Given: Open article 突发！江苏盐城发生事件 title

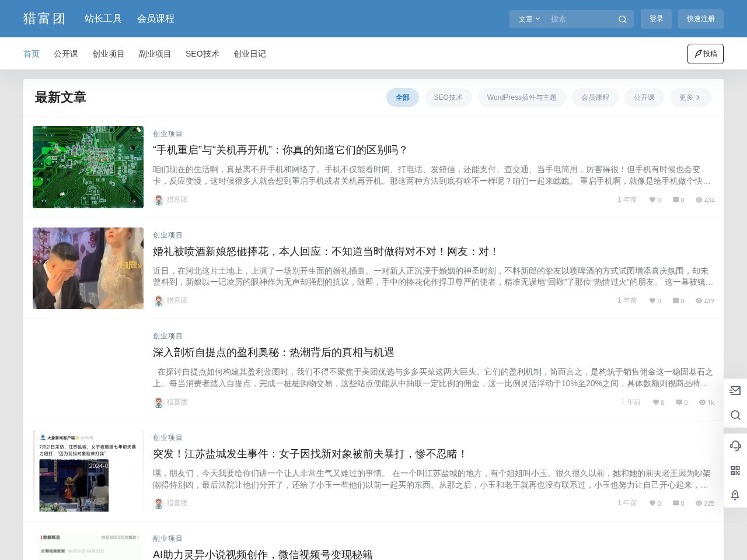Looking at the screenshot, I should click(x=310, y=454).
